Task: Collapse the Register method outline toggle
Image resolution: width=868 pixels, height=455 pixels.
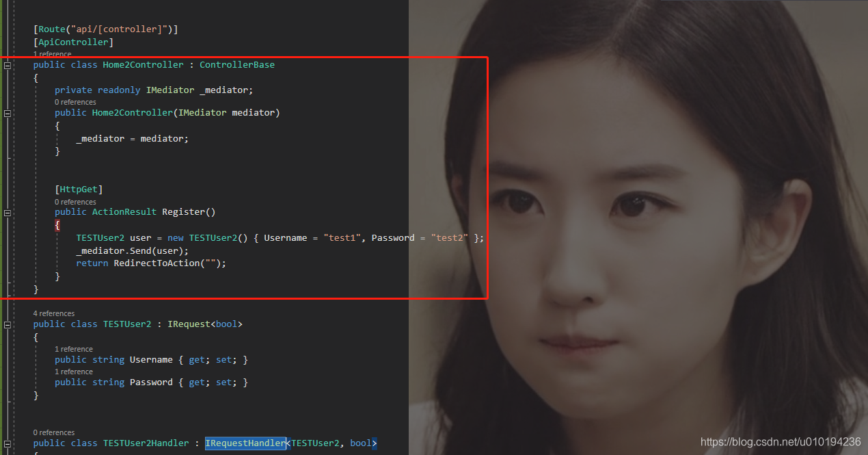Action: coord(8,213)
